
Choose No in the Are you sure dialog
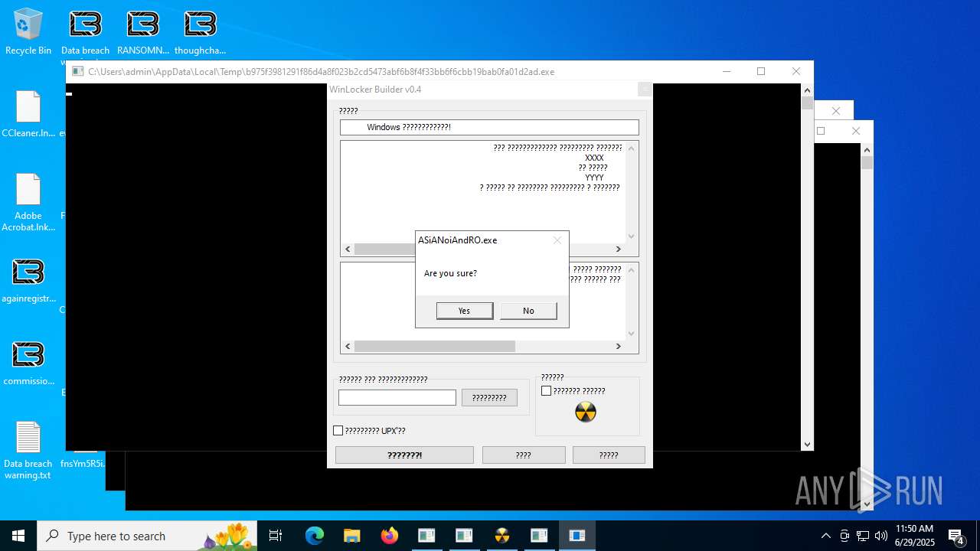(528, 311)
